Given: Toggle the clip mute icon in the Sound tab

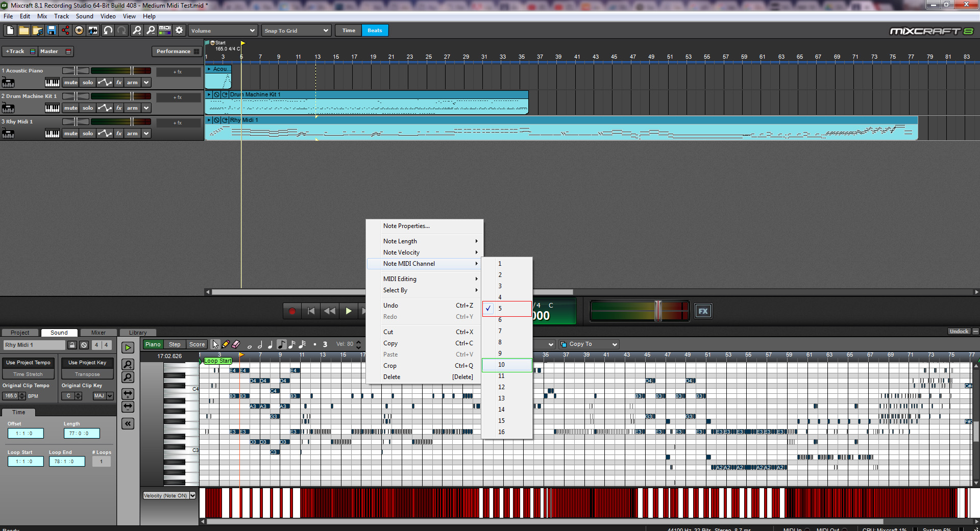Looking at the screenshot, I should [84, 345].
